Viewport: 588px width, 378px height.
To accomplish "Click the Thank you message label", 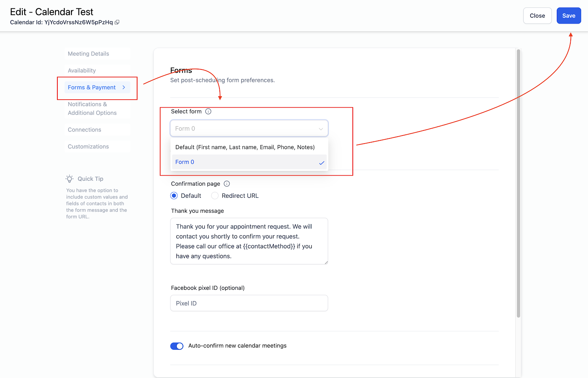I will click(x=197, y=211).
